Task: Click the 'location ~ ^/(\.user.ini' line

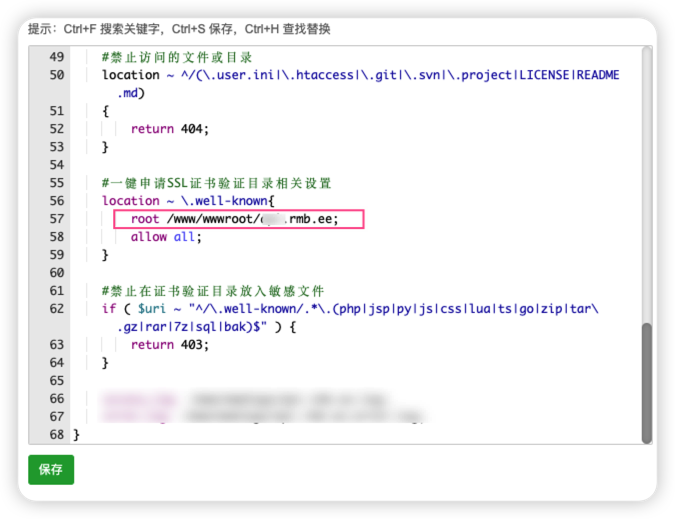Action: [x=361, y=75]
